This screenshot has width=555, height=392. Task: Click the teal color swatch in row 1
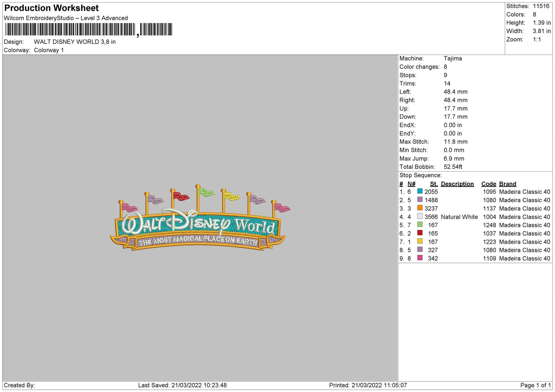click(420, 191)
